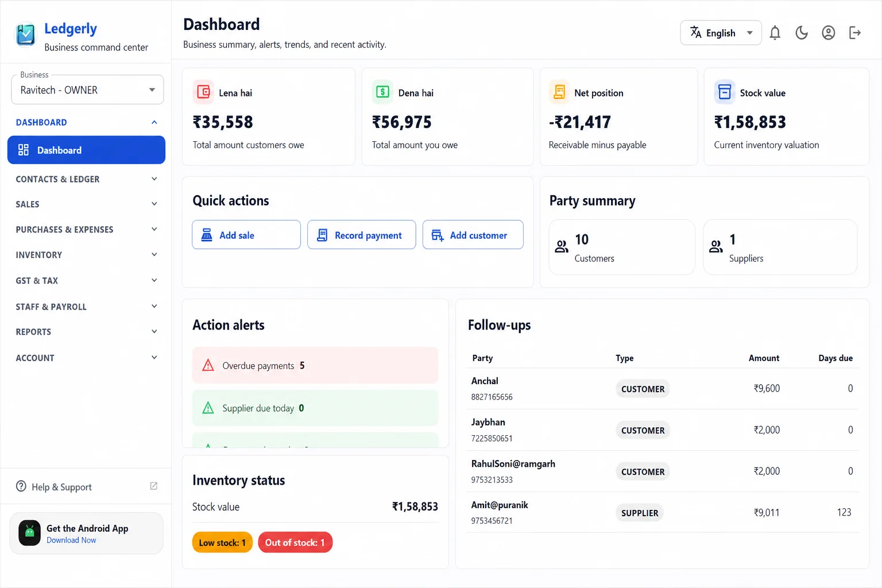This screenshot has height=588, width=882.
Task: Click the Ledgerly logo icon
Action: coord(25,34)
